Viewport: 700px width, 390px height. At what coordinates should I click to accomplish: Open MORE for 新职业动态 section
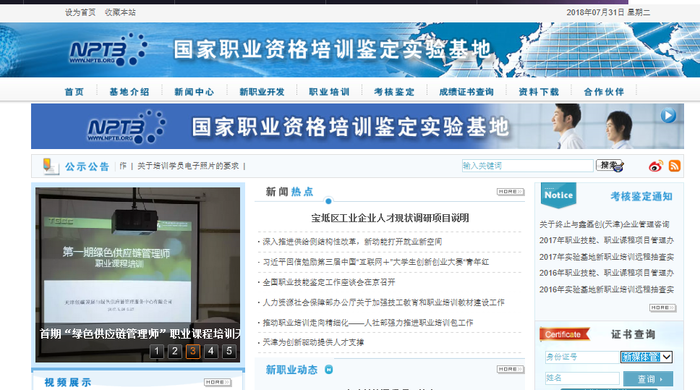click(510, 369)
